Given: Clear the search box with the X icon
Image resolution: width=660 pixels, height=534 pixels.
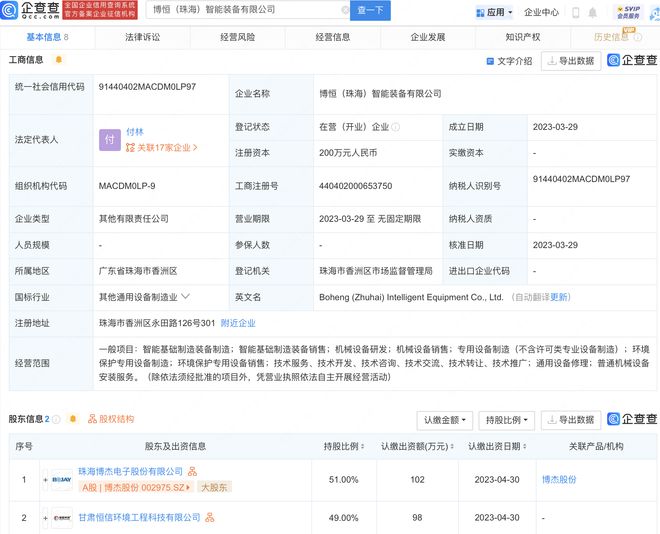Looking at the screenshot, I should pyautogui.click(x=345, y=10).
